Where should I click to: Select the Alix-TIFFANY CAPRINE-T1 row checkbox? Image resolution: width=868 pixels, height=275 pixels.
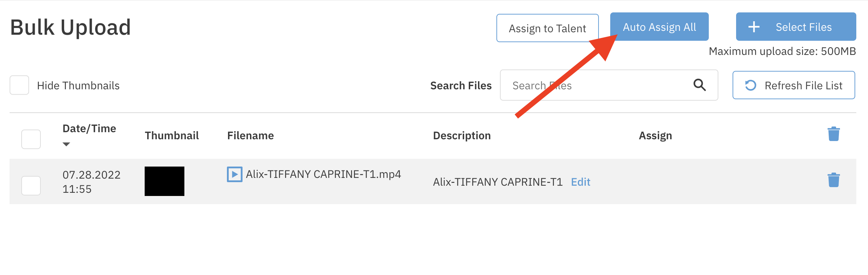(31, 185)
